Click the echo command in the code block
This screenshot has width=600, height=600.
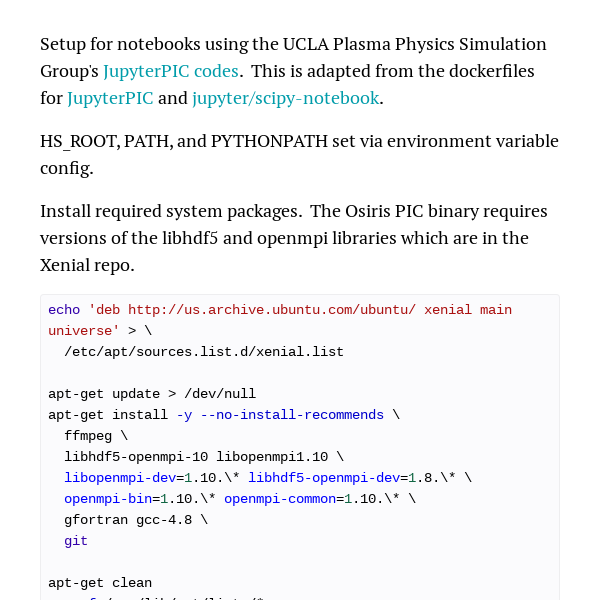click(x=64, y=310)
